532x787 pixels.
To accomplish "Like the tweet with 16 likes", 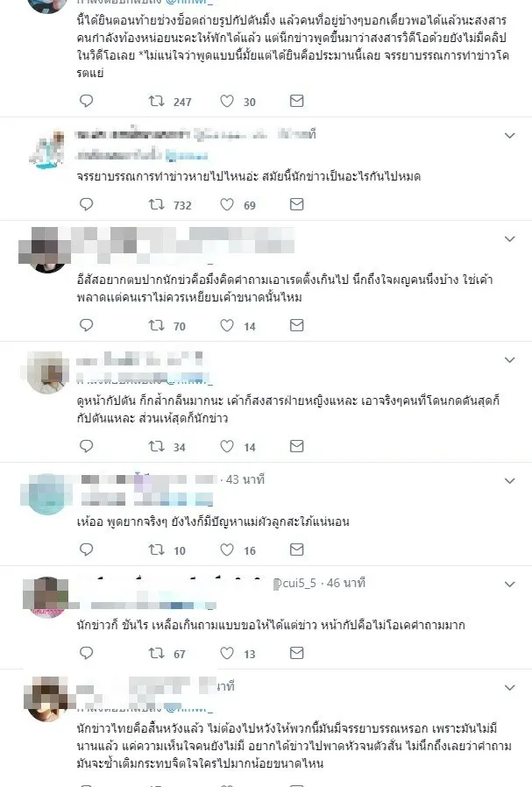I will coord(227,550).
